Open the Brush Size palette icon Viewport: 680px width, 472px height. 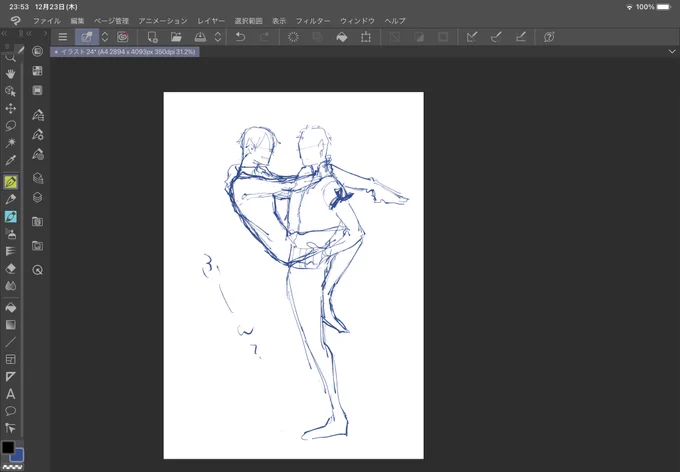point(38,154)
